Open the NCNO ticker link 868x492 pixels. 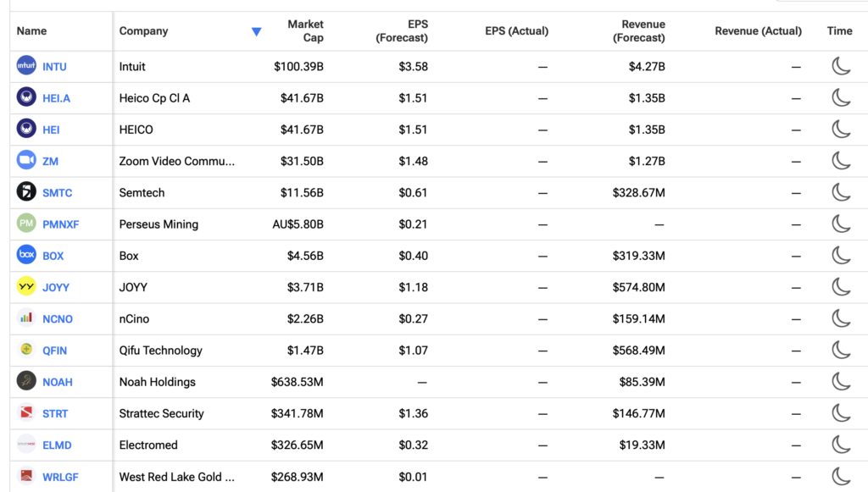tap(58, 319)
